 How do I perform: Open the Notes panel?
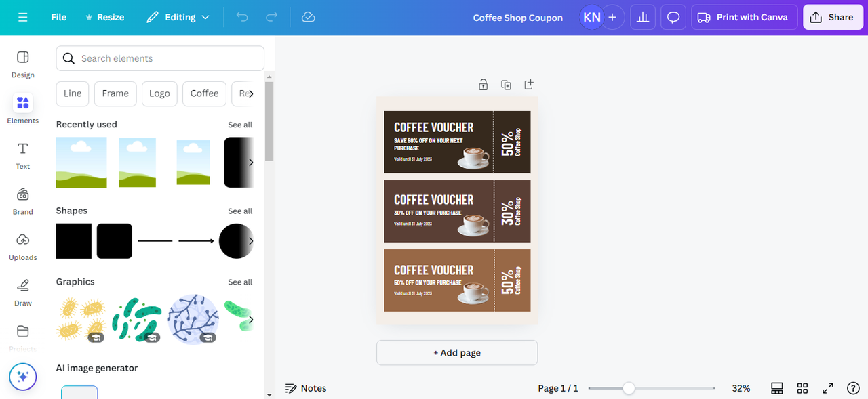pos(306,388)
